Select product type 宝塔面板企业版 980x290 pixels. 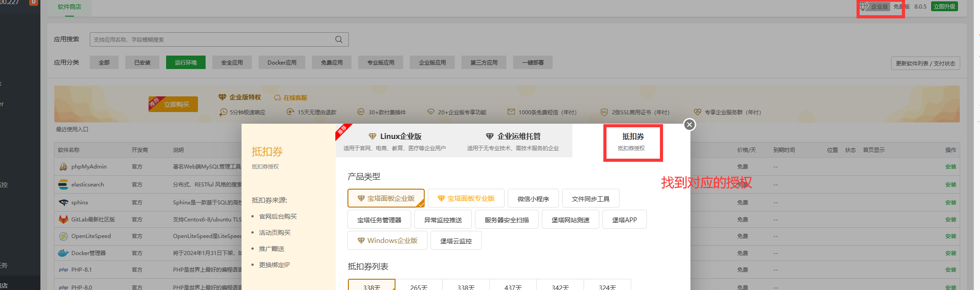386,198
